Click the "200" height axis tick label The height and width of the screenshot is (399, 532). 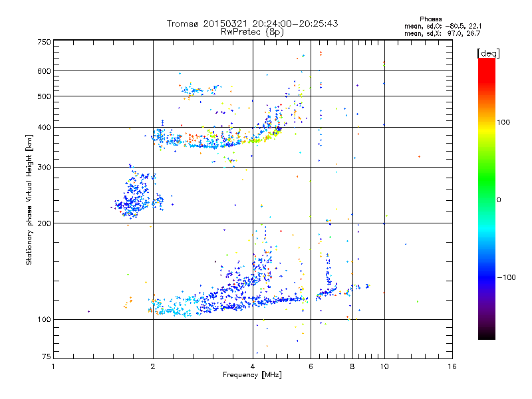(x=44, y=223)
